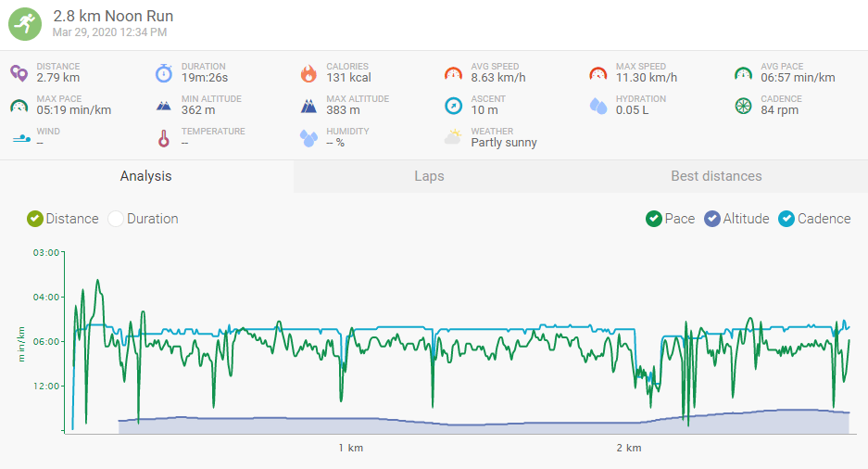The width and height of the screenshot is (868, 469).
Task: Click the partly sunny weather icon
Action: coord(453,137)
